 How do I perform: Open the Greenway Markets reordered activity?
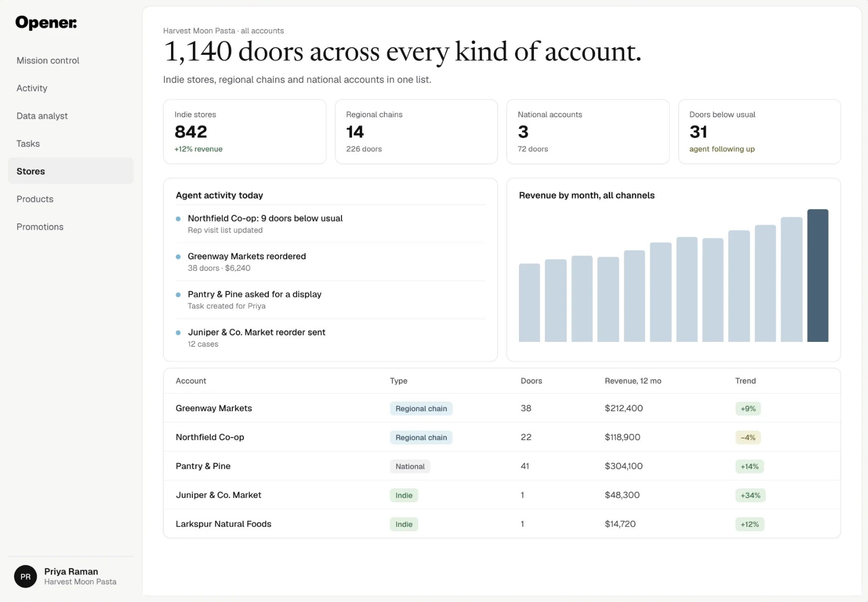point(330,262)
